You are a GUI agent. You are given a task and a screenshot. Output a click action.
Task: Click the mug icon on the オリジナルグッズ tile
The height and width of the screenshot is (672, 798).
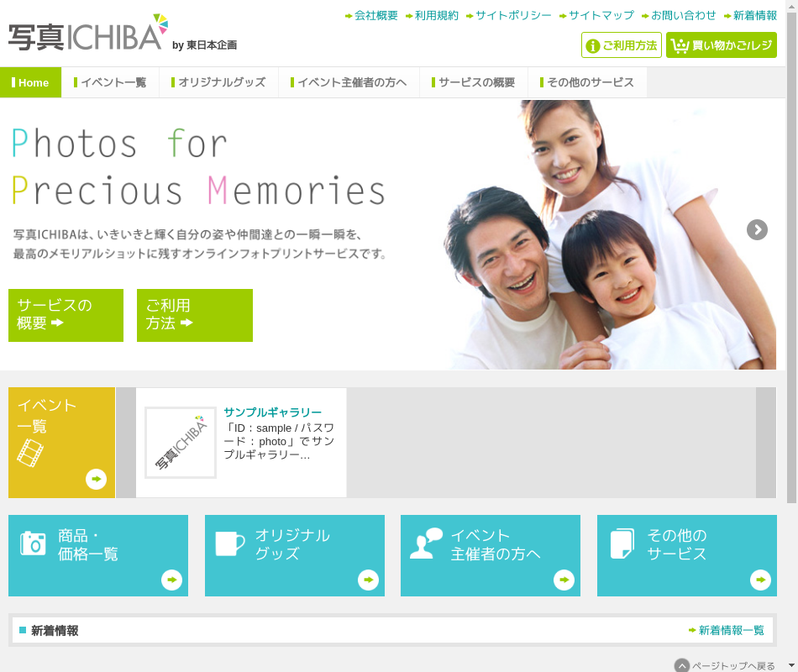point(229,543)
